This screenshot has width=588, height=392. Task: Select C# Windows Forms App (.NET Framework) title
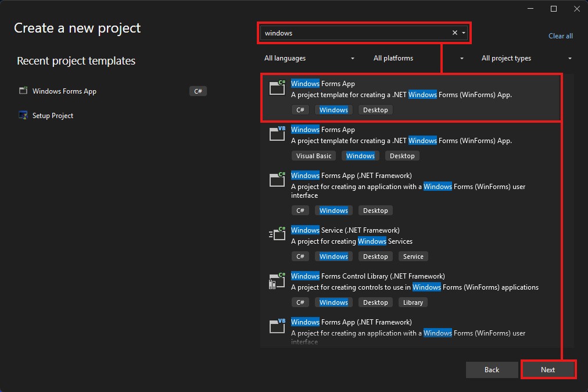[x=352, y=175]
